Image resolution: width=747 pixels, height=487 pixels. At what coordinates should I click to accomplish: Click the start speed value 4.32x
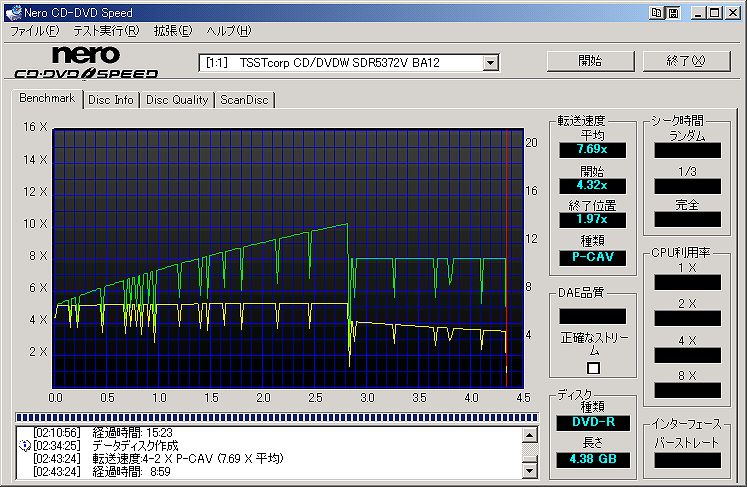[x=592, y=185]
